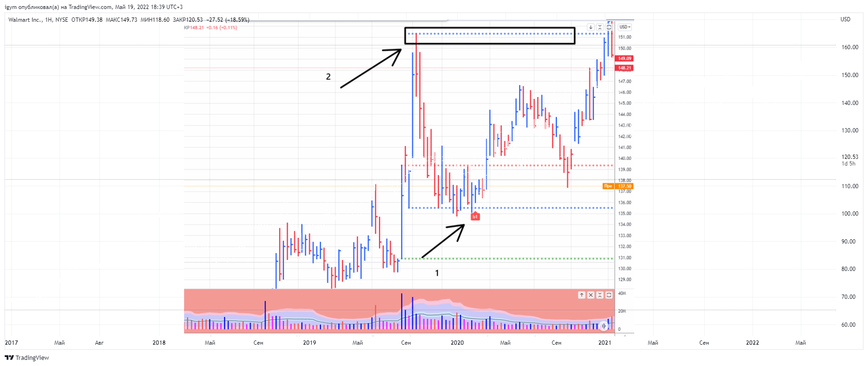868x366 pixels.
Task: Move the main price pane down
Action: 591,27
